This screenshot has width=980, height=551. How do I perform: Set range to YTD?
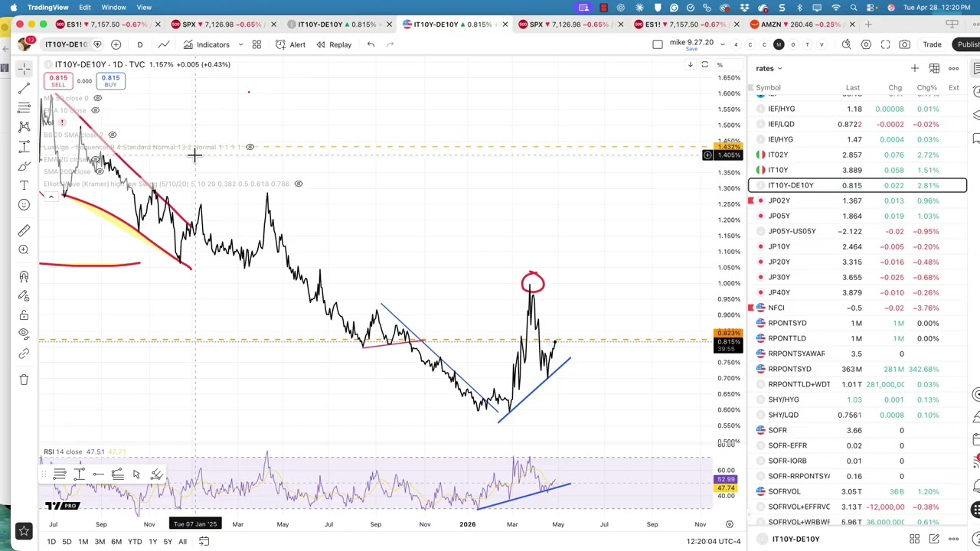point(135,542)
